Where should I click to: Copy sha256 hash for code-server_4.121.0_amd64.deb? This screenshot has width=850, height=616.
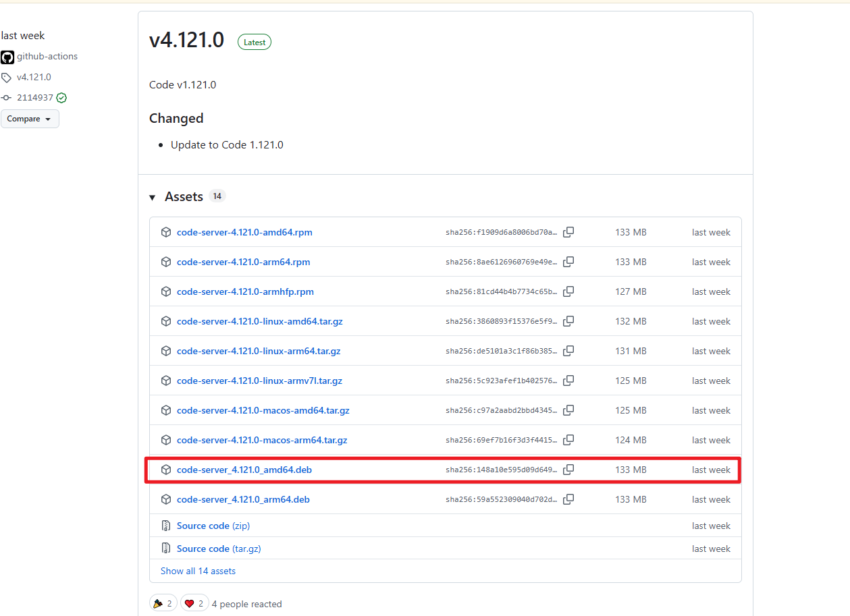[x=568, y=470]
